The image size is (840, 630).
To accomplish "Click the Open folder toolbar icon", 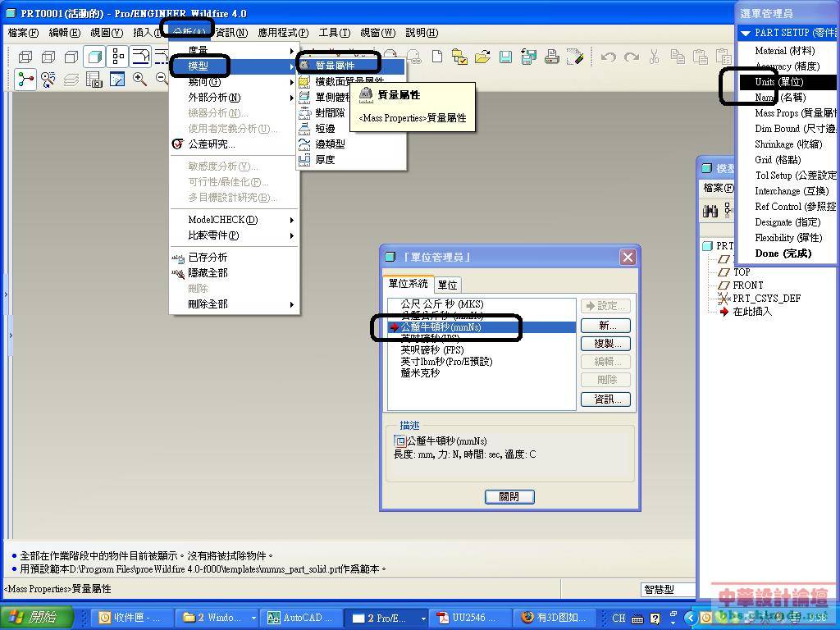I will coord(482,57).
